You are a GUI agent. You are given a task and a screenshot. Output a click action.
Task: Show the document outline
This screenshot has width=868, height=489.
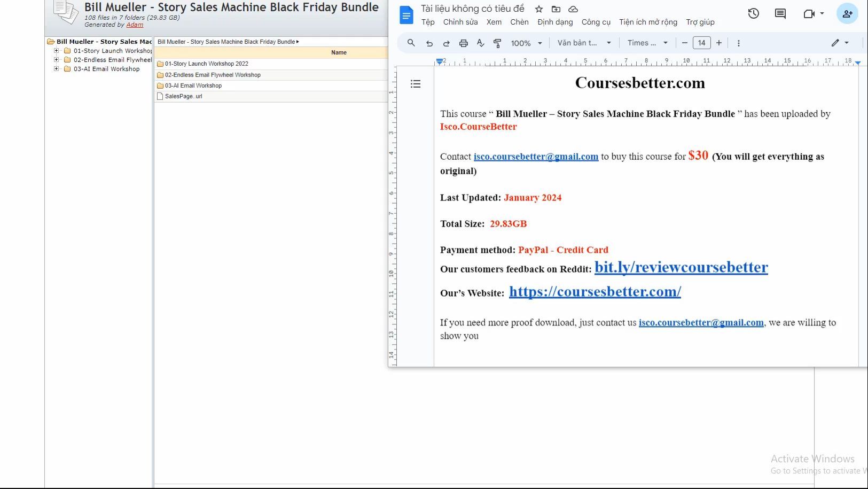pyautogui.click(x=416, y=84)
